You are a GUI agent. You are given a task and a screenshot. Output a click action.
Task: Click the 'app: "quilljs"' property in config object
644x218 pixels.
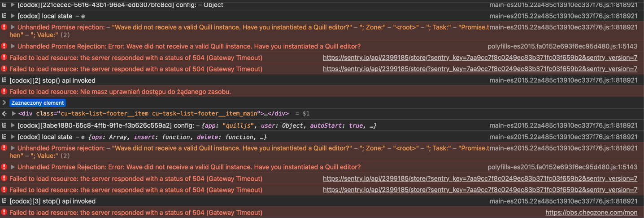(228, 126)
